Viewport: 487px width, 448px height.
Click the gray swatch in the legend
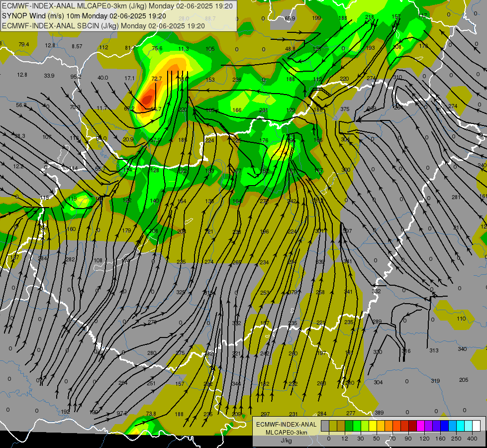[x=325, y=426]
